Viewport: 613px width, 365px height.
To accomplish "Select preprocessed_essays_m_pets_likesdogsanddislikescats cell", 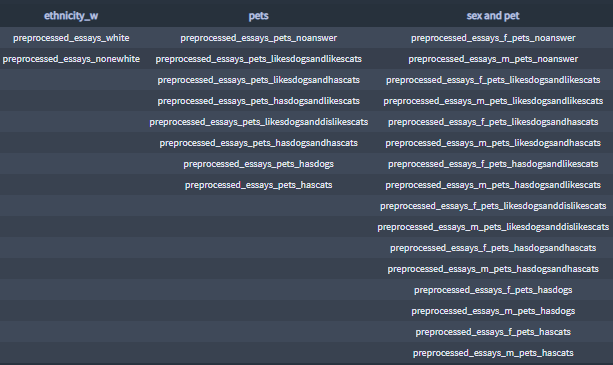I will pos(493,227).
